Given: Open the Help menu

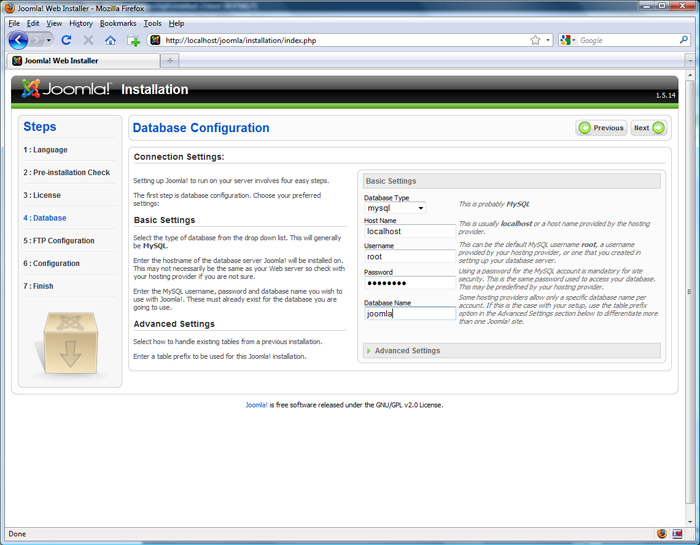Looking at the screenshot, I should 176,23.
